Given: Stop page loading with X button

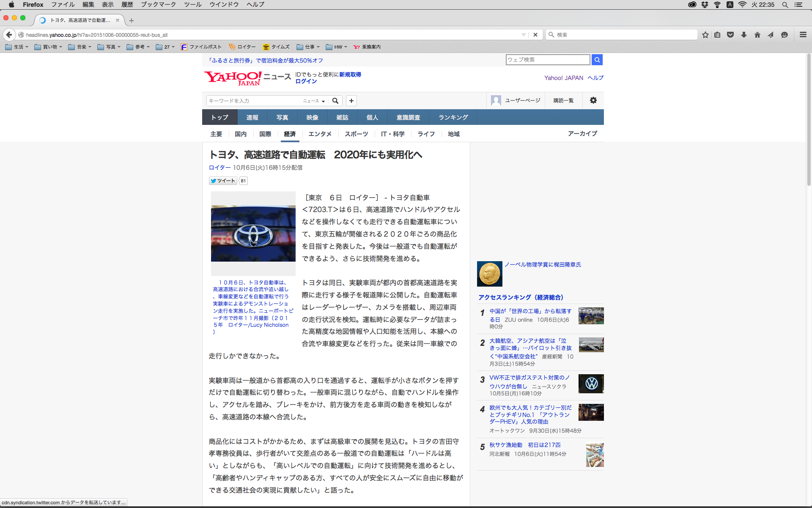Looking at the screenshot, I should 535,35.
